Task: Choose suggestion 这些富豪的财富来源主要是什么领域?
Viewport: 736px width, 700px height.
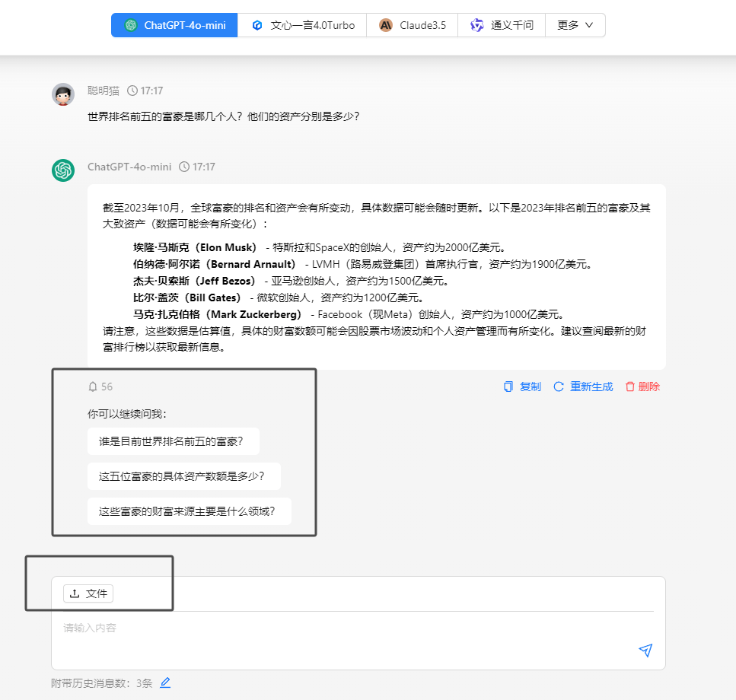Action: pyautogui.click(x=190, y=511)
